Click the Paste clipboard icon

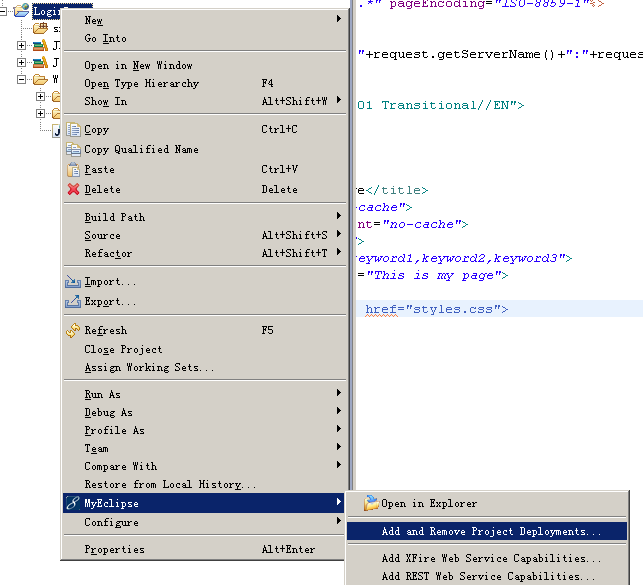click(73, 169)
